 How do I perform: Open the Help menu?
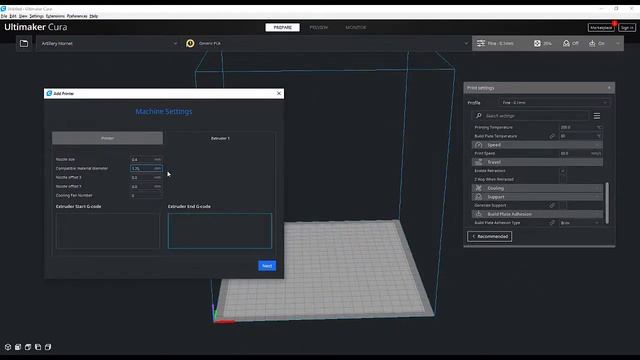[93, 16]
